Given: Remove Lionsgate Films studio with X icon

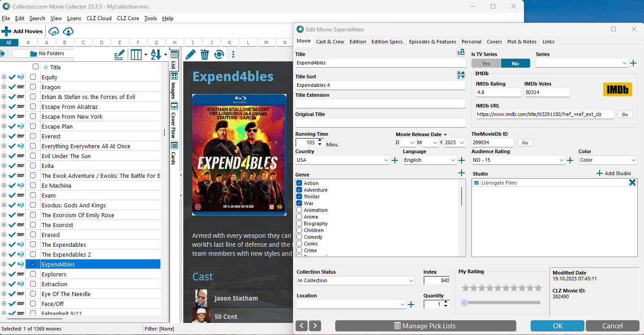Looking at the screenshot, I should [632, 182].
